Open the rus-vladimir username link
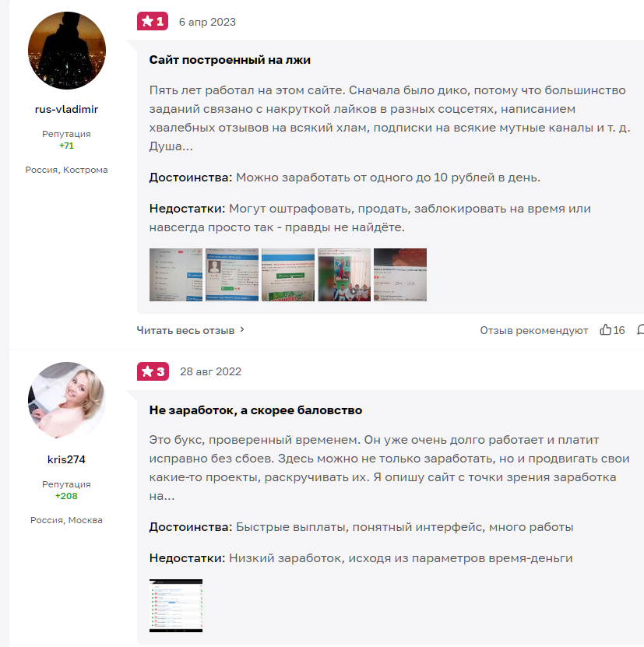Viewport: 644px width, 647px height. click(x=66, y=109)
